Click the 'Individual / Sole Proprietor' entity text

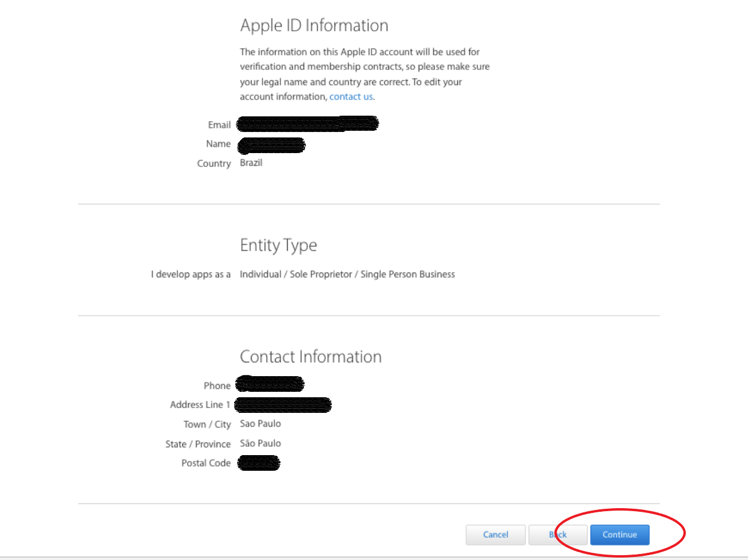347,274
